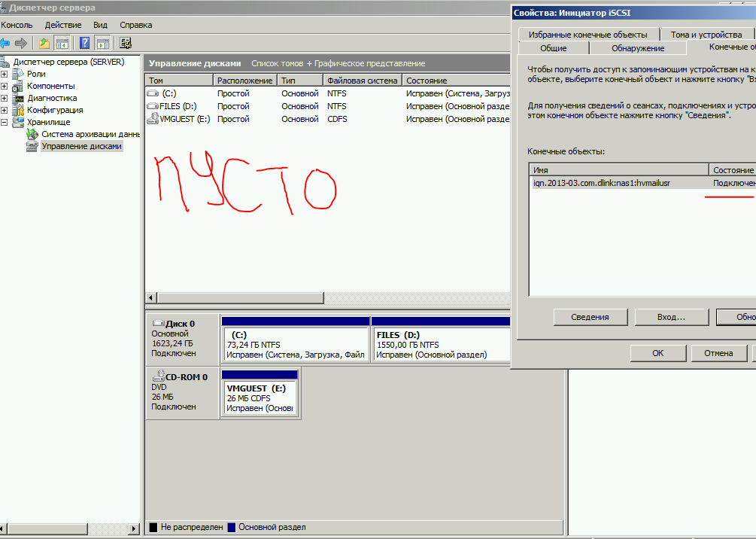Switch to the Общие tab
Image resolution: width=756 pixels, height=539 pixels.
click(x=554, y=47)
